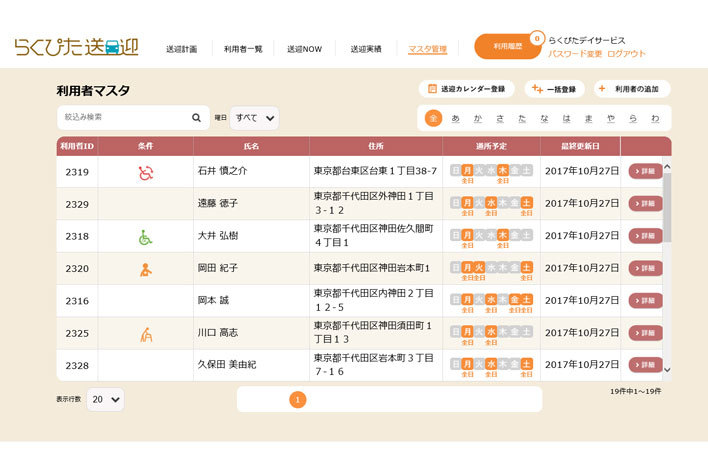The height and width of the screenshot is (472, 708).
Task: Open 詳細 for 遠藤 徳子
Action: pyautogui.click(x=645, y=204)
